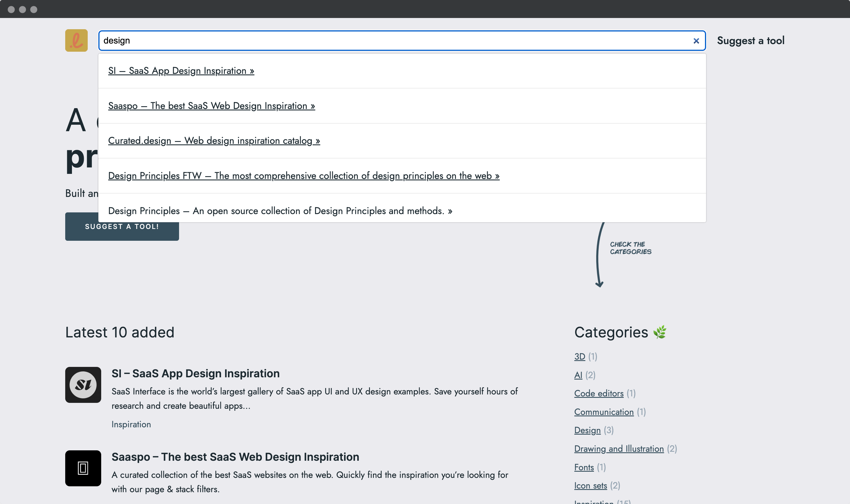Viewport: 850px width, 504px height.
Task: Open the SI logo thumbnail
Action: coord(83,385)
